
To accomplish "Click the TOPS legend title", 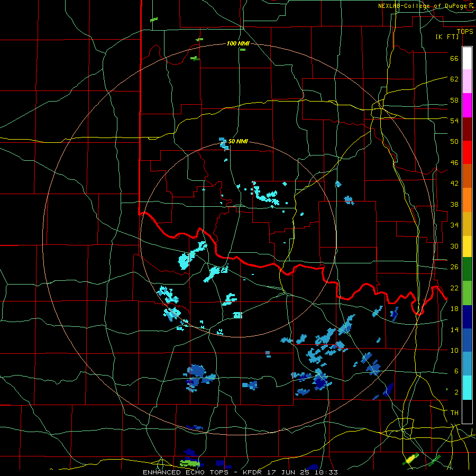I will click(x=465, y=31).
